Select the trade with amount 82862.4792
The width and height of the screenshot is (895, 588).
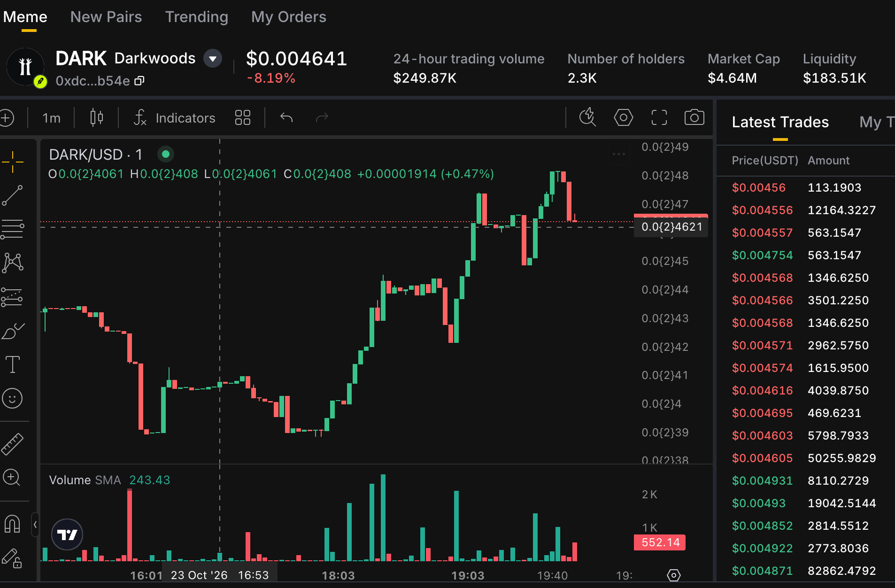pyautogui.click(x=806, y=571)
